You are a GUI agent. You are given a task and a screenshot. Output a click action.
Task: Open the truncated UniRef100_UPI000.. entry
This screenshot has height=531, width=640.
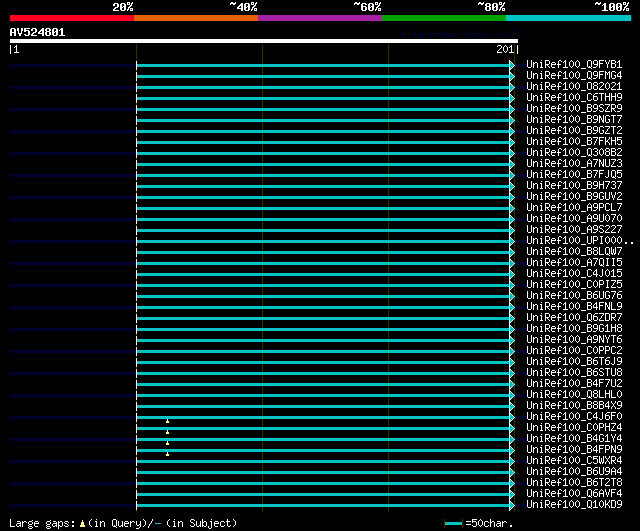click(580, 240)
